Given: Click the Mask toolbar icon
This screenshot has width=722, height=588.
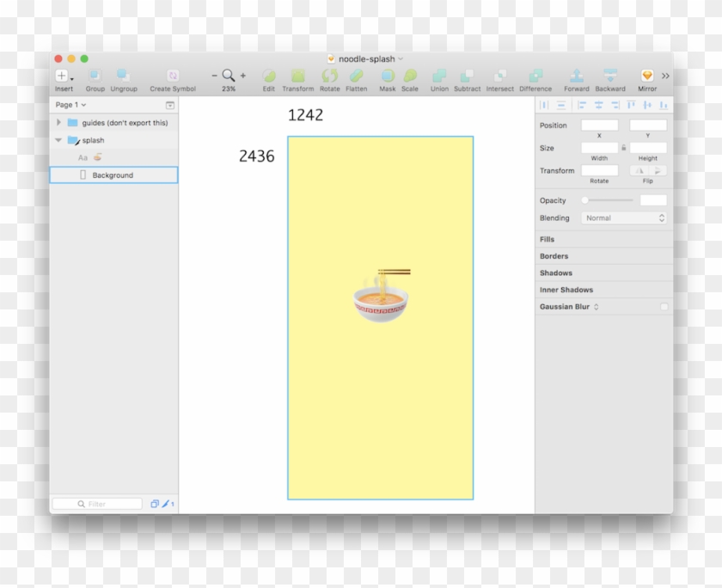Looking at the screenshot, I should (x=388, y=76).
